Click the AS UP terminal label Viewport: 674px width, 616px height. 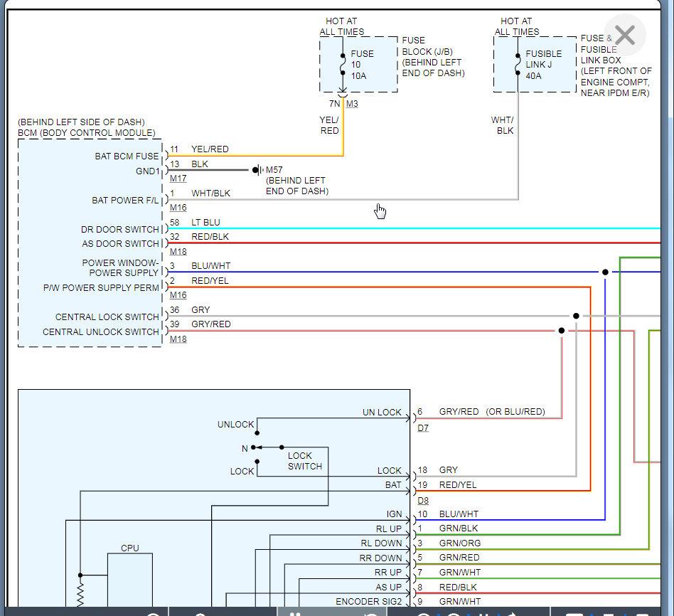388,587
